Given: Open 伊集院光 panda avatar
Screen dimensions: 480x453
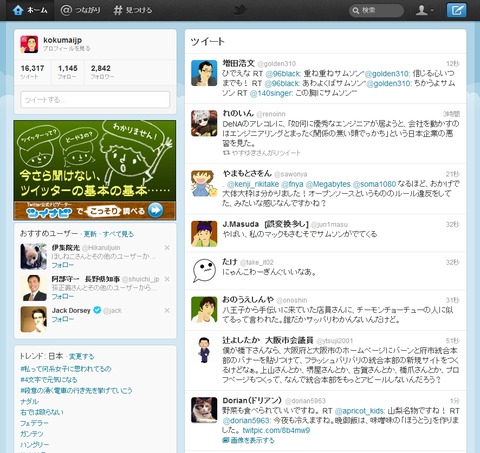Looking at the screenshot, I should click(x=34, y=256).
